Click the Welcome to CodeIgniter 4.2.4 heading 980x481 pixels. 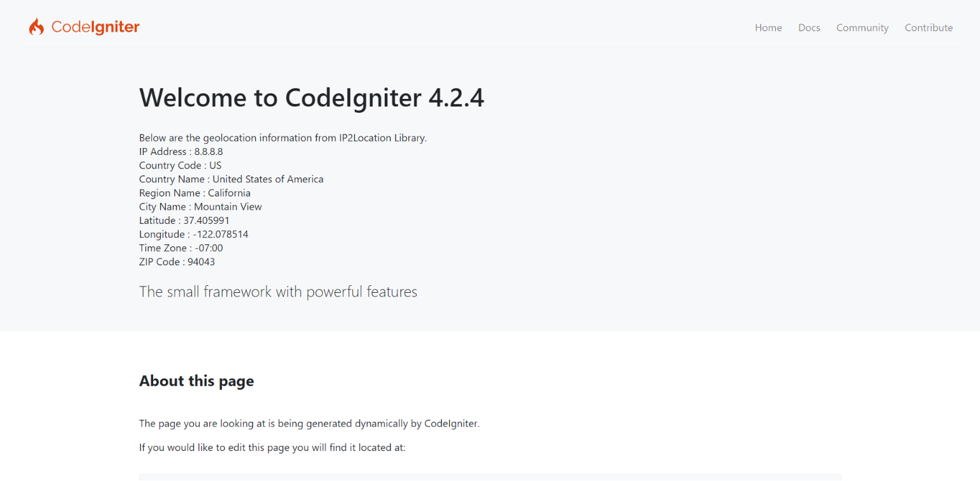point(311,98)
